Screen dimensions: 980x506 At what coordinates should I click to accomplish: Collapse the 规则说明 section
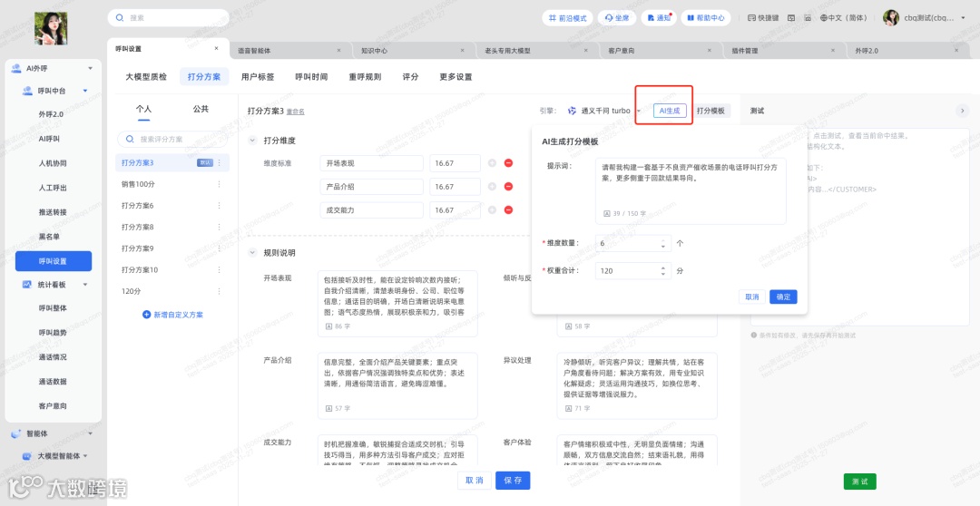point(252,253)
